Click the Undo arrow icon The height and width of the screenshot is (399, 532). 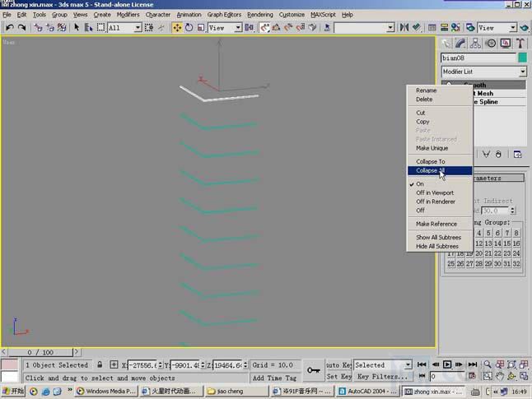[10, 27]
